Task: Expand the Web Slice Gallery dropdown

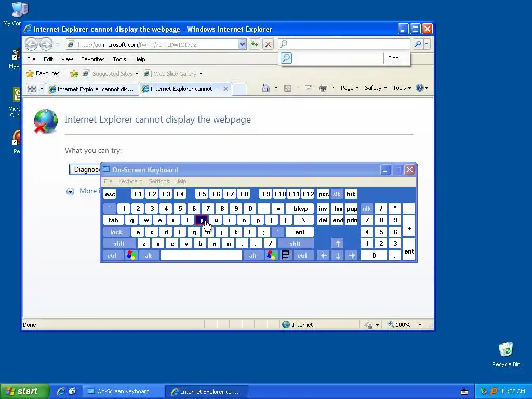Action: coord(201,74)
